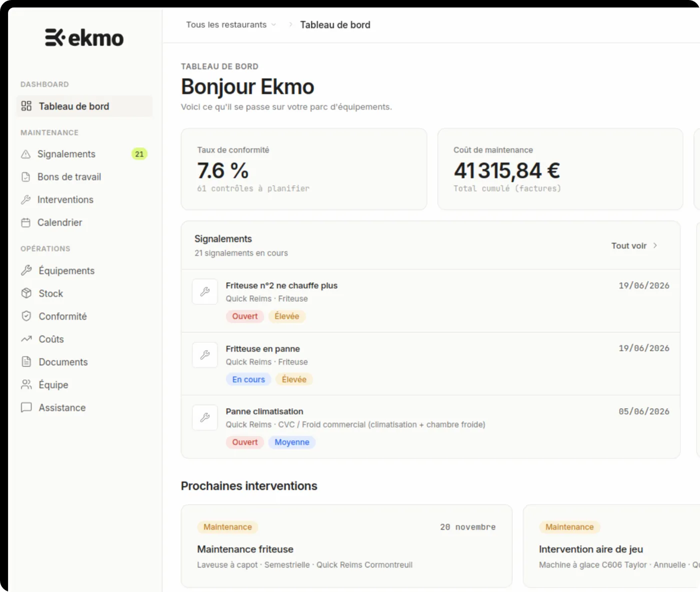Click the Stock box icon
This screenshot has height=592, width=700.
coord(26,293)
